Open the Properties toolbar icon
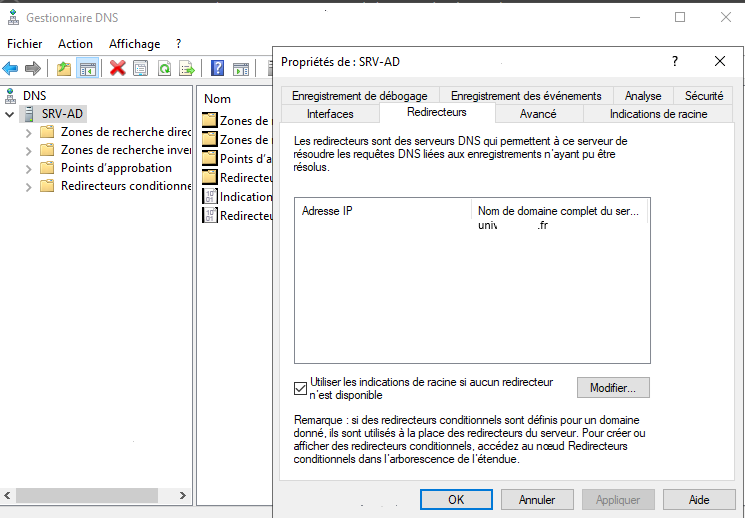 pyautogui.click(x=141, y=68)
